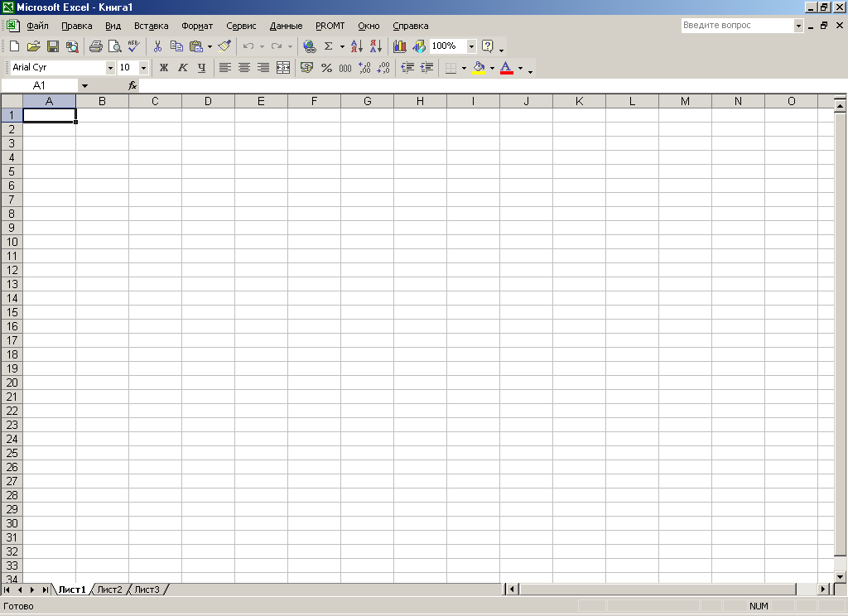Center cell text horizontally
The image size is (848, 616).
click(244, 68)
